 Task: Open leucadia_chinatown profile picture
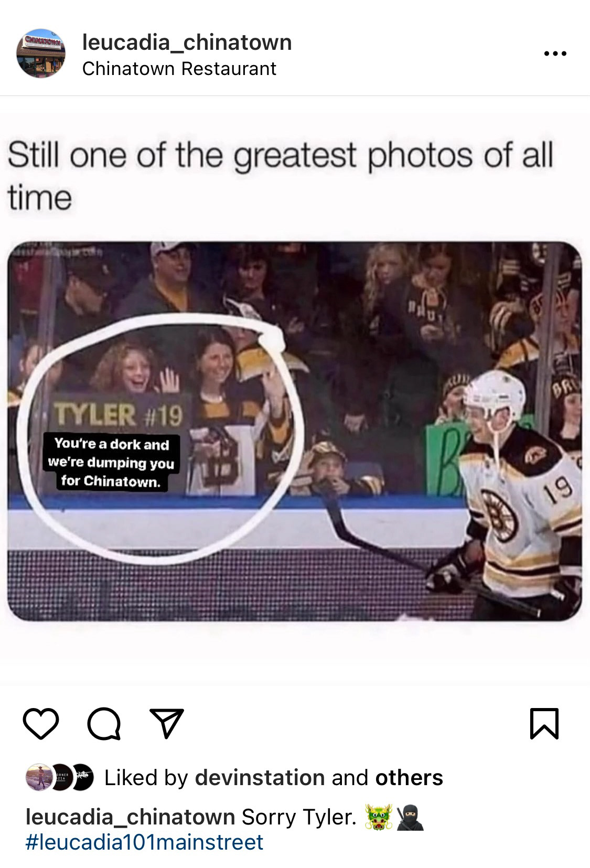[x=41, y=53]
